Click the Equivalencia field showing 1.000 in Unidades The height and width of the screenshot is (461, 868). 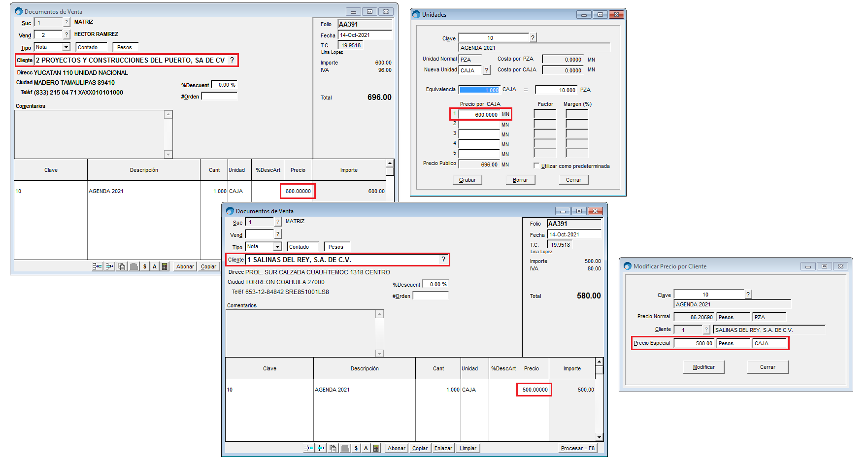click(x=479, y=90)
